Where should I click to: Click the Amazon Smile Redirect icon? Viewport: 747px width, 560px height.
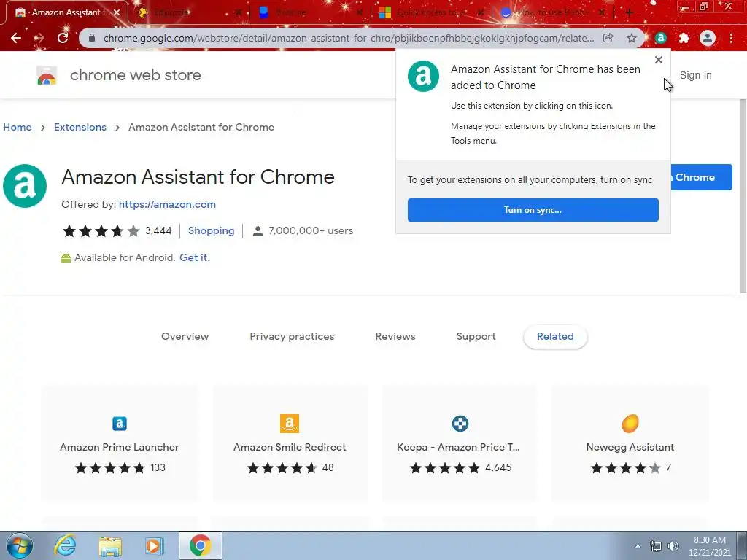290,423
